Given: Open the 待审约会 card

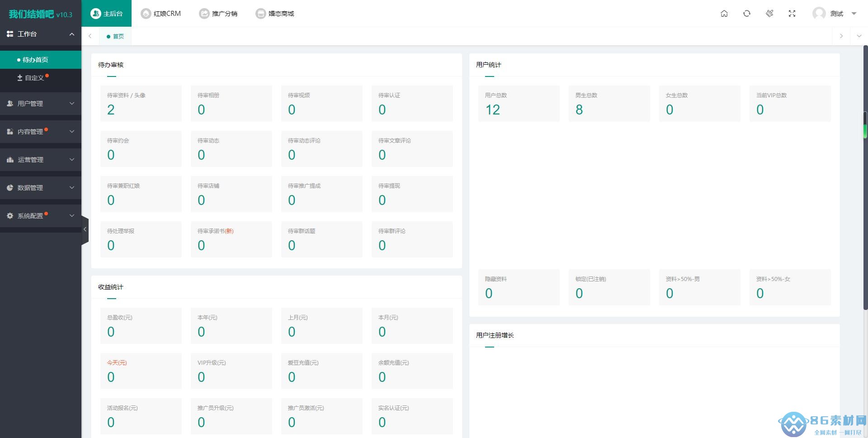Looking at the screenshot, I should [x=141, y=149].
